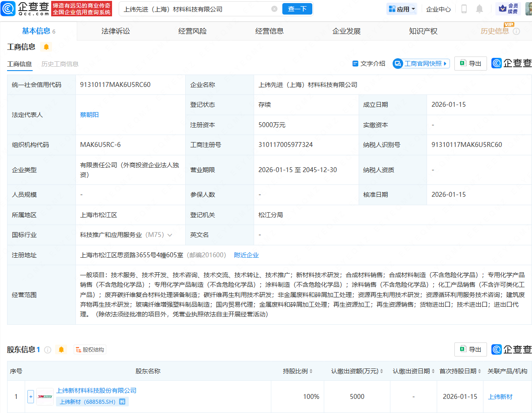Clear the search box with the X icon
Viewport: 532px width, 413px height.
274,9
